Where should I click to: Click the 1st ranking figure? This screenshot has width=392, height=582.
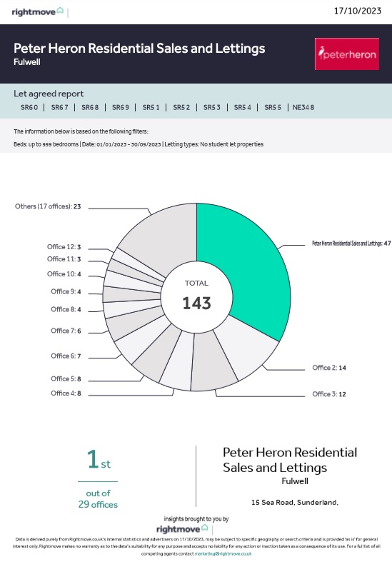tap(99, 459)
